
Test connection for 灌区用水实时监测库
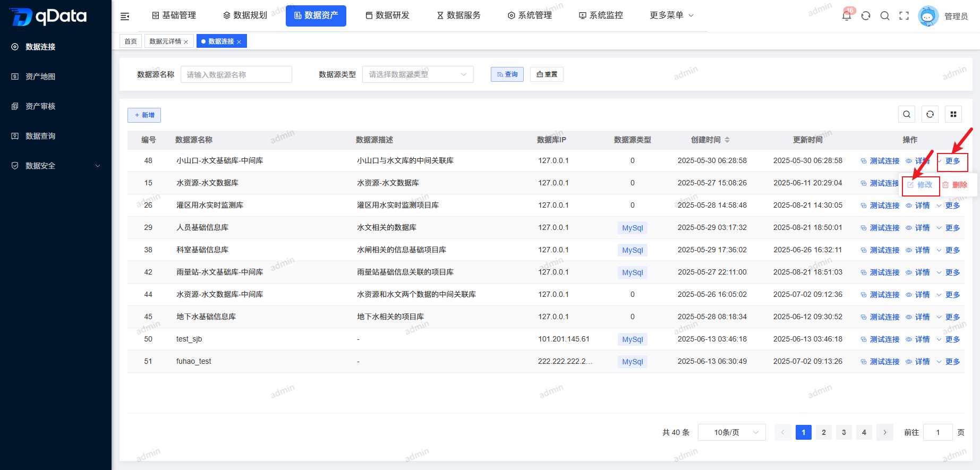pyautogui.click(x=880, y=206)
